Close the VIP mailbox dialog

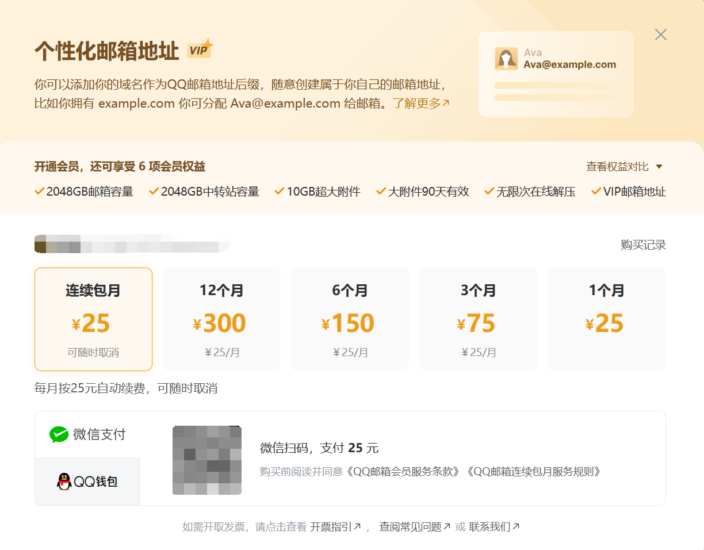pos(661,35)
